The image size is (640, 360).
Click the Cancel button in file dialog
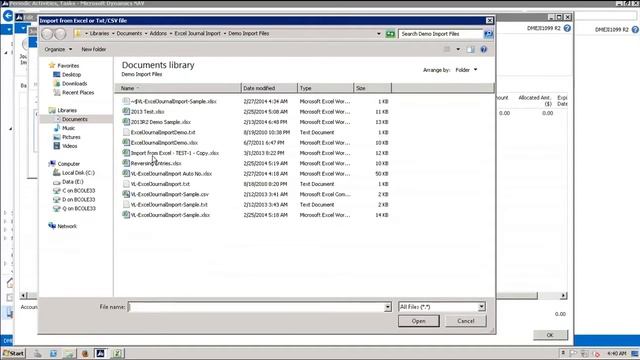tap(466, 321)
